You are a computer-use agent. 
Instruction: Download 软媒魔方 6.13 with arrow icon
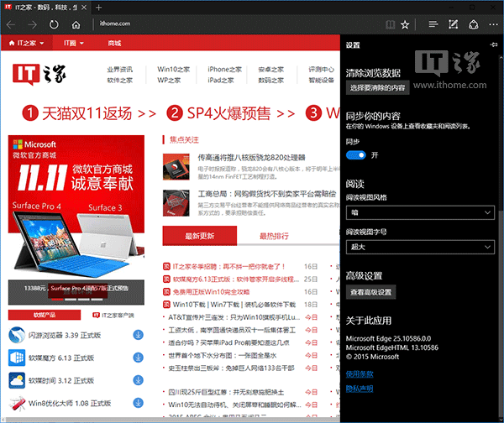(139, 358)
